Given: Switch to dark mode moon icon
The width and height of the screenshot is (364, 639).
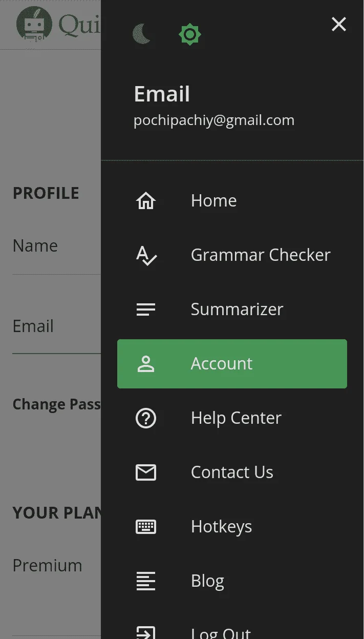Looking at the screenshot, I should (142, 34).
